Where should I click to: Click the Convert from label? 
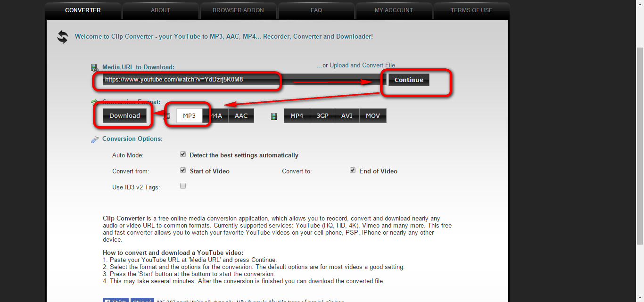coord(131,171)
